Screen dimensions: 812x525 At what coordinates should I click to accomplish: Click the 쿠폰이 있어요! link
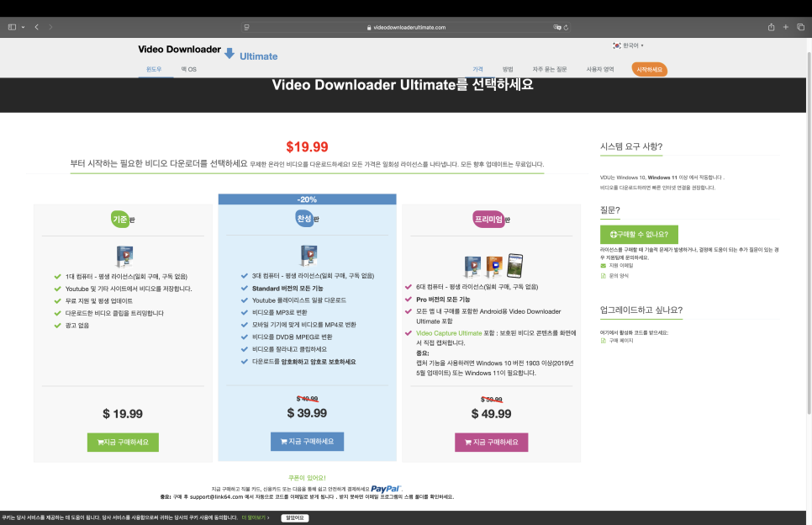pos(307,478)
